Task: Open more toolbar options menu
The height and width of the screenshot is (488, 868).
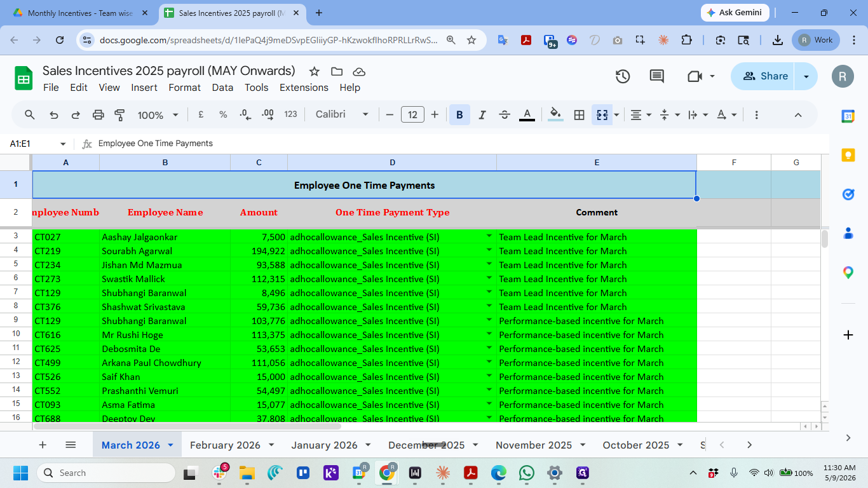Action: pos(756,115)
